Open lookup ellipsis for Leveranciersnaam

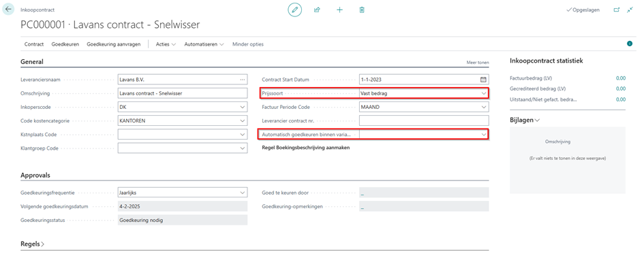pyautogui.click(x=243, y=80)
